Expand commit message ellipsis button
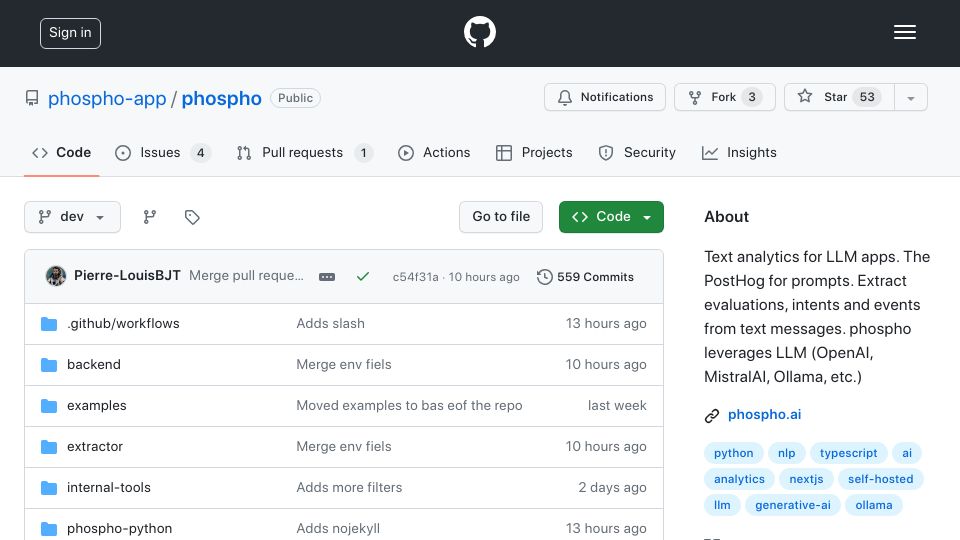 click(327, 277)
